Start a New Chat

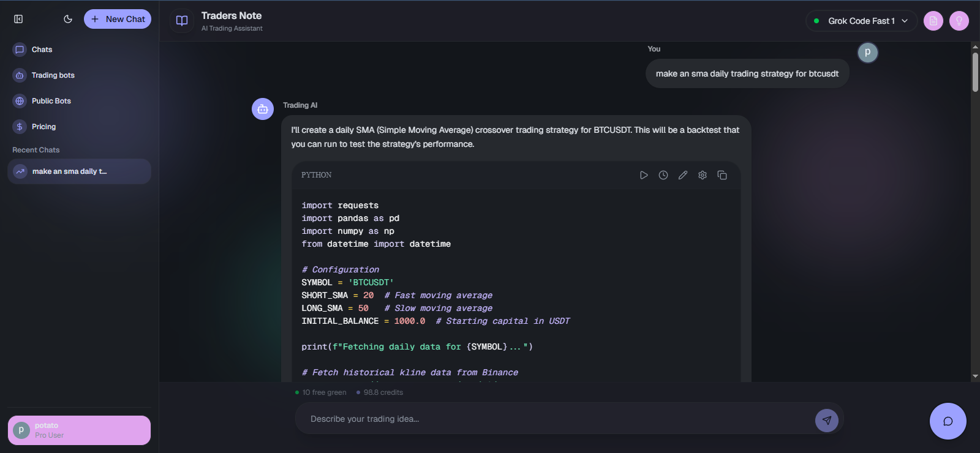[x=118, y=19]
